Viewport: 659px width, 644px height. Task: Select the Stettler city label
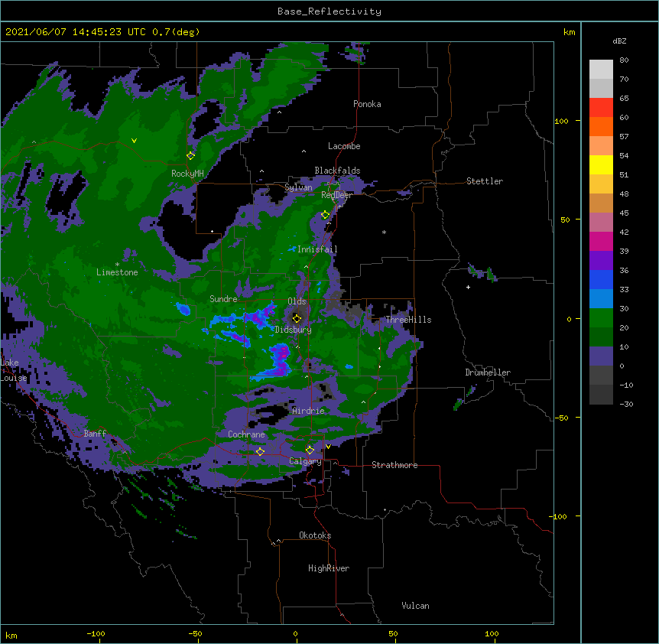[x=485, y=181]
